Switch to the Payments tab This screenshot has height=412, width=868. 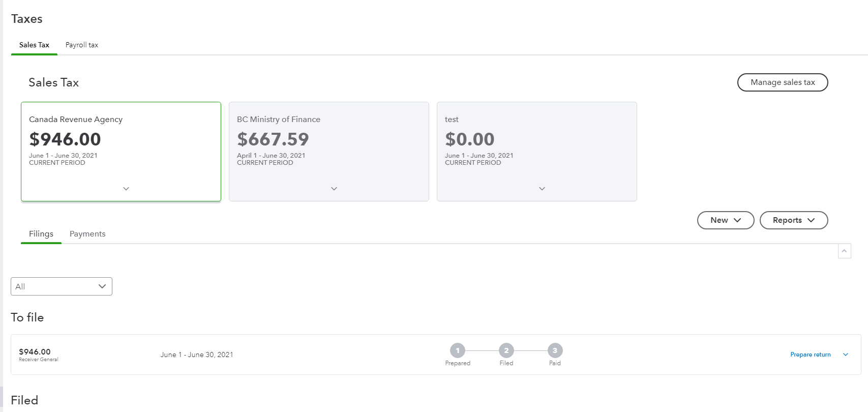click(87, 234)
